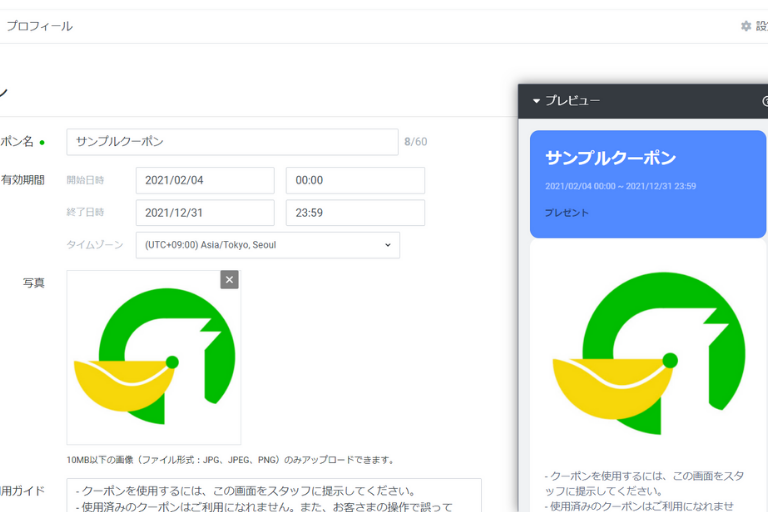Click the preview coupon image
Viewport: 768px width, 512px height.
649,353
